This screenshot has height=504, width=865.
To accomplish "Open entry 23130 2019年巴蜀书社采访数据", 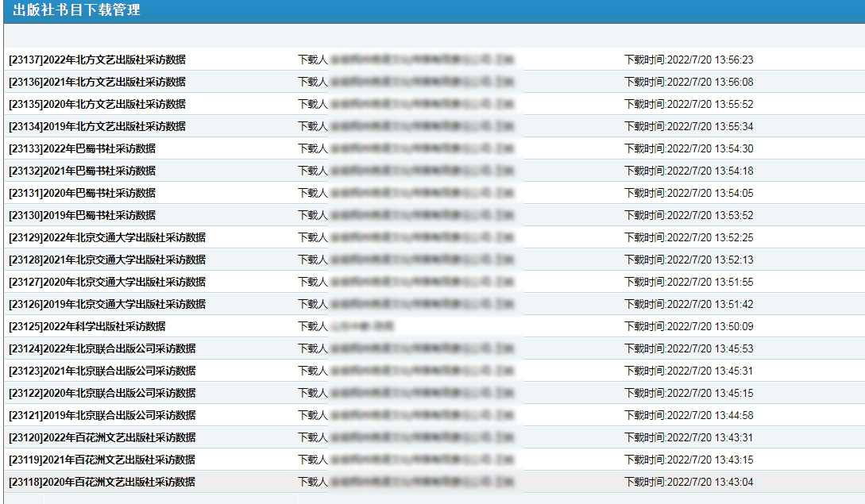I will tap(82, 215).
